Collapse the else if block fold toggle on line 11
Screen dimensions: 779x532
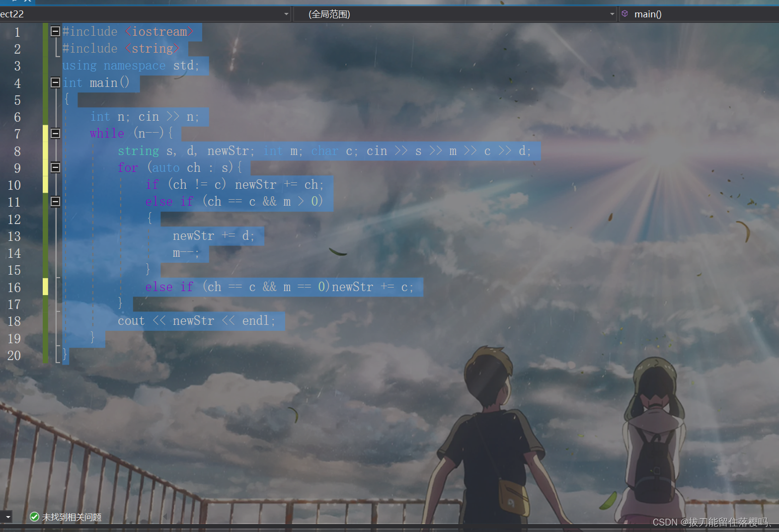pyautogui.click(x=56, y=201)
